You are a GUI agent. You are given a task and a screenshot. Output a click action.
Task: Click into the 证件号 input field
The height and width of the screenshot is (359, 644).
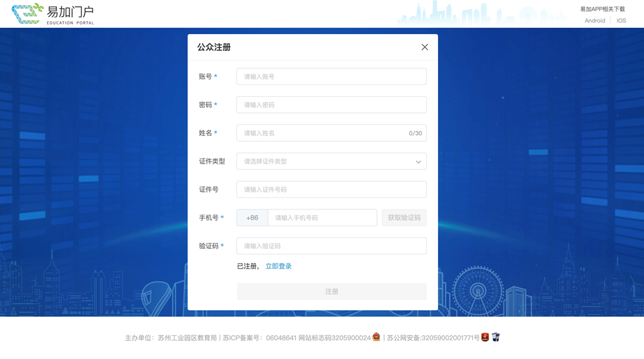[331, 189]
